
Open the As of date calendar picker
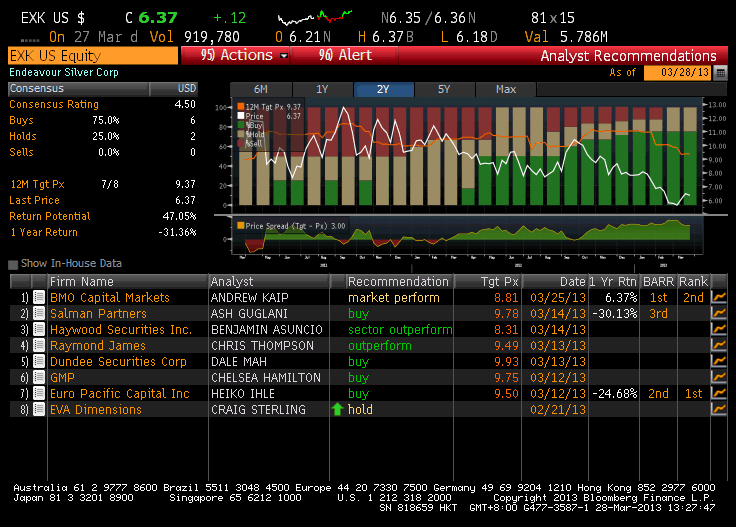[x=721, y=73]
